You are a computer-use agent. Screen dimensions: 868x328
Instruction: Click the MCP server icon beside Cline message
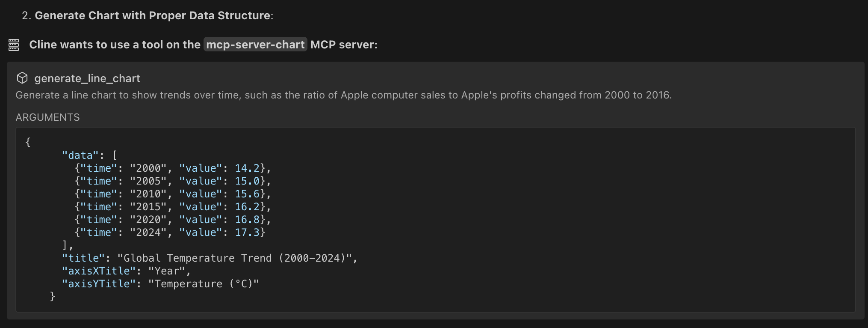coord(14,45)
